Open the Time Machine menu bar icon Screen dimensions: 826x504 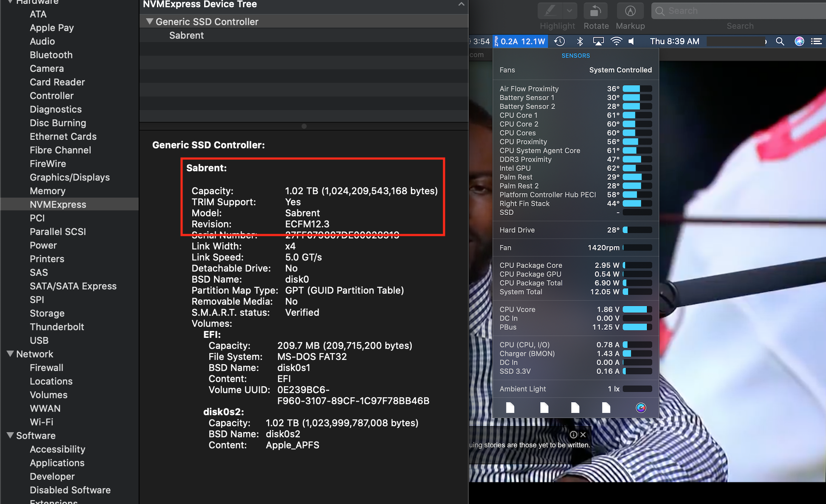click(x=560, y=41)
